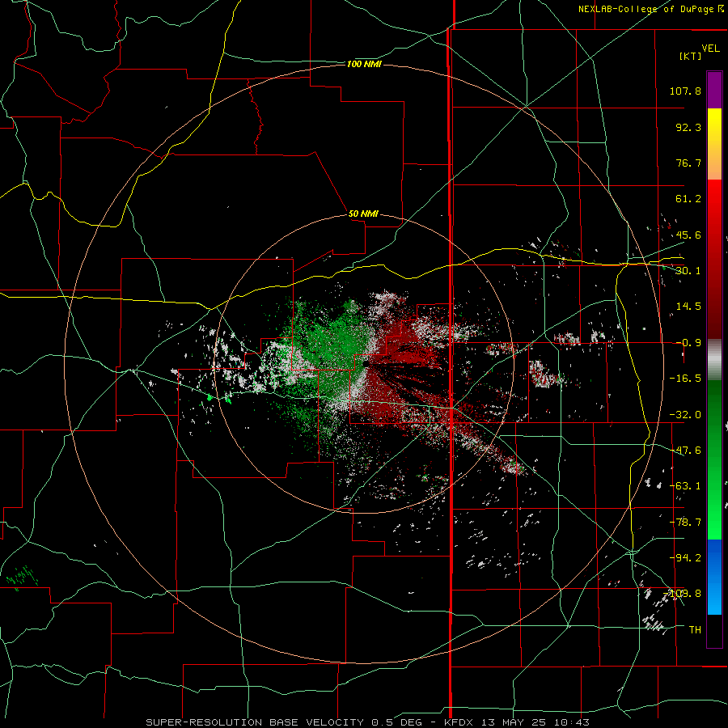Click the grey near-zero segment of the color bar
The width and height of the screenshot is (728, 728).
coord(714,359)
